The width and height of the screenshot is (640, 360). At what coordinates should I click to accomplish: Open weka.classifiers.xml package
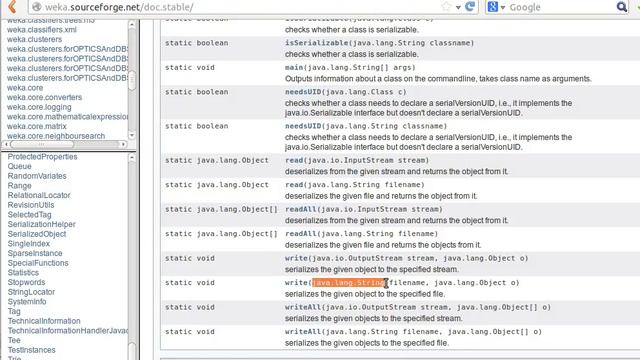click(42, 29)
